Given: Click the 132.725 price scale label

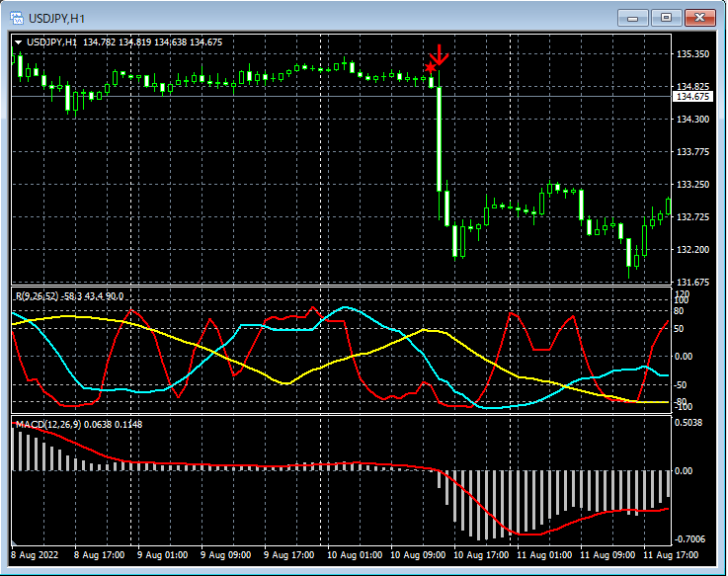Looking at the screenshot, I should point(692,217).
